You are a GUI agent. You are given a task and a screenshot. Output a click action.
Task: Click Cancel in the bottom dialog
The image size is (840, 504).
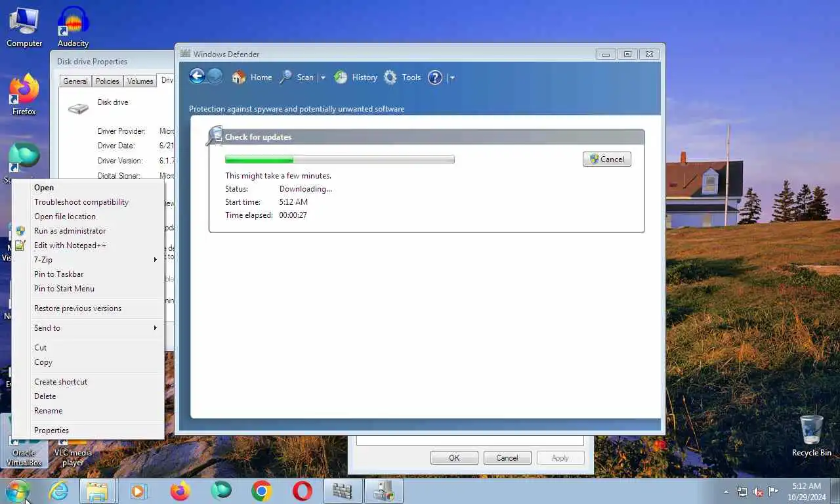tap(507, 458)
